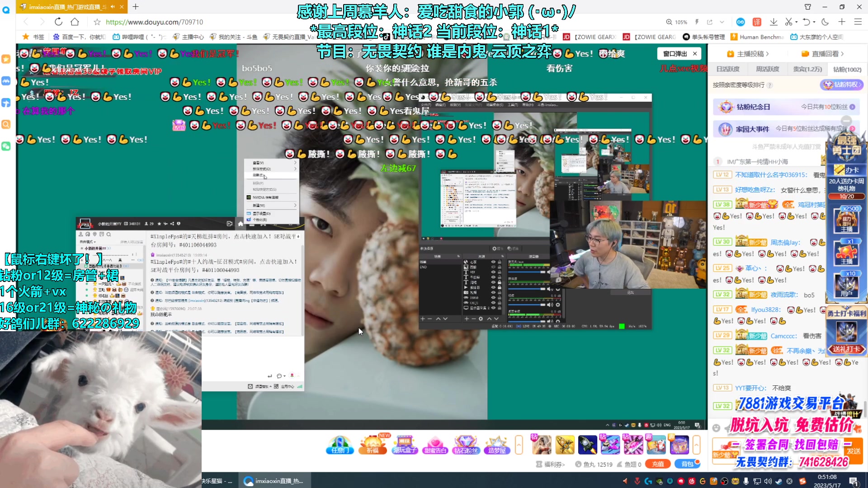Open the browser hamburger menu
Viewport: 868px width, 488px height.
858,22
